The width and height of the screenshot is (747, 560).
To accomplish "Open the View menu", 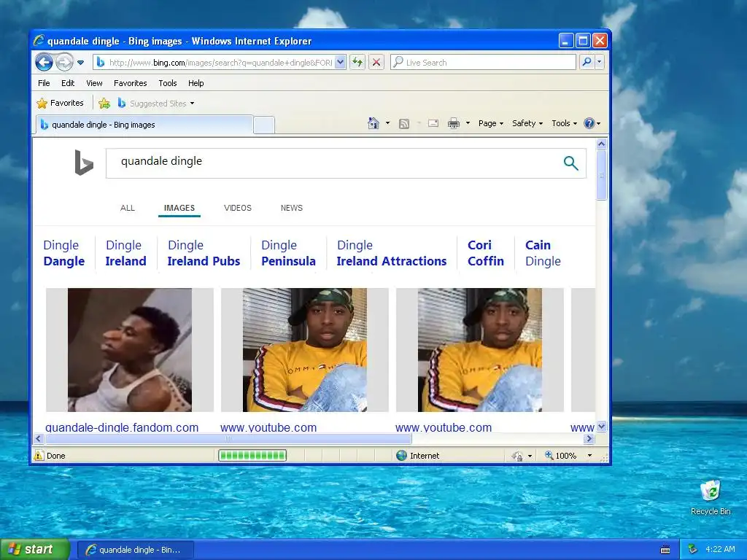I will [94, 83].
